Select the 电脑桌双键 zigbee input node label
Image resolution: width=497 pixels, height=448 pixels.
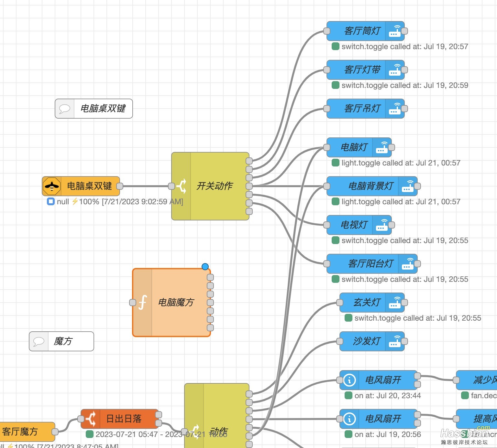(89, 186)
